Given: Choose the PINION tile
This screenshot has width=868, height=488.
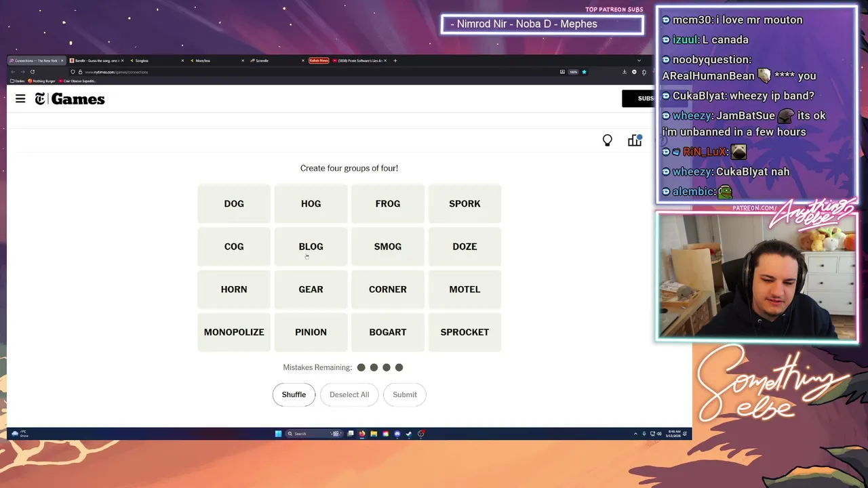Looking at the screenshot, I should click(x=311, y=332).
